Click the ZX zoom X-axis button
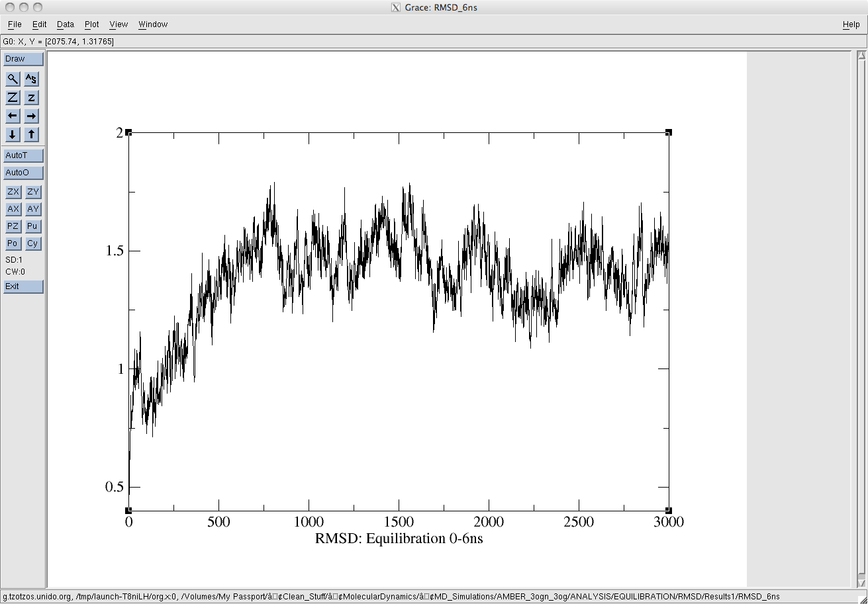 point(13,192)
